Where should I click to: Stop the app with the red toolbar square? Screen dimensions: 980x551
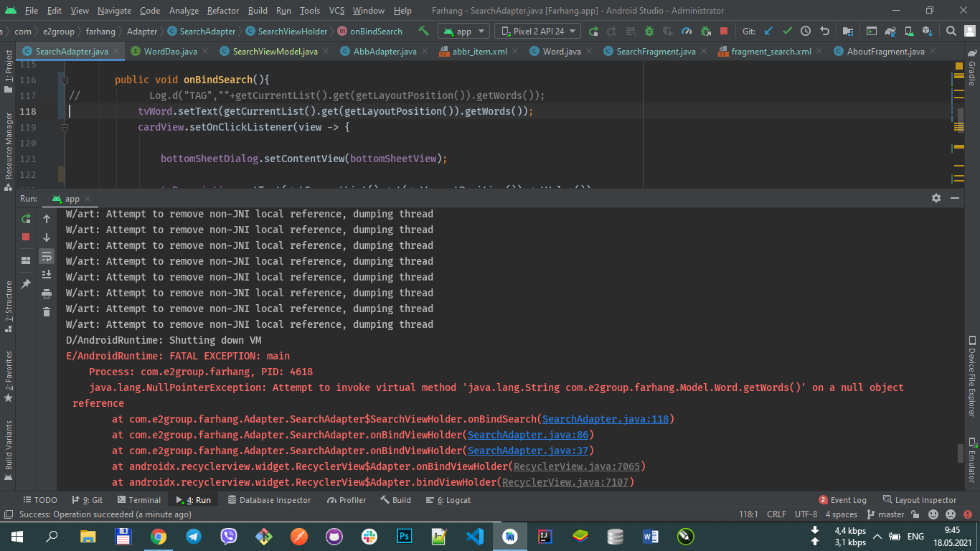tap(724, 31)
